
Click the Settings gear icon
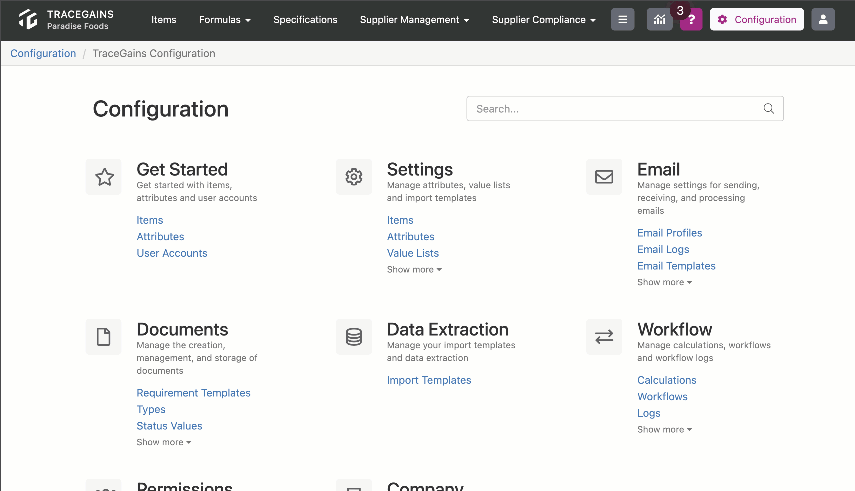pos(354,177)
